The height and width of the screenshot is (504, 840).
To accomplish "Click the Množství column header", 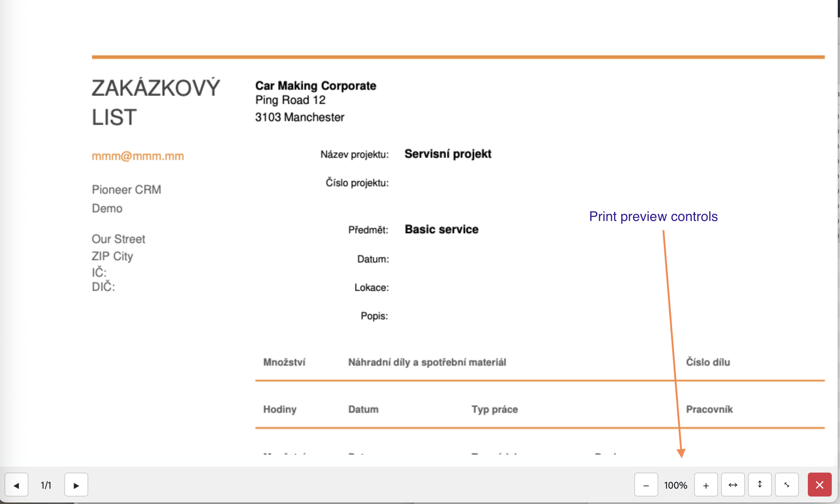I will 284,362.
